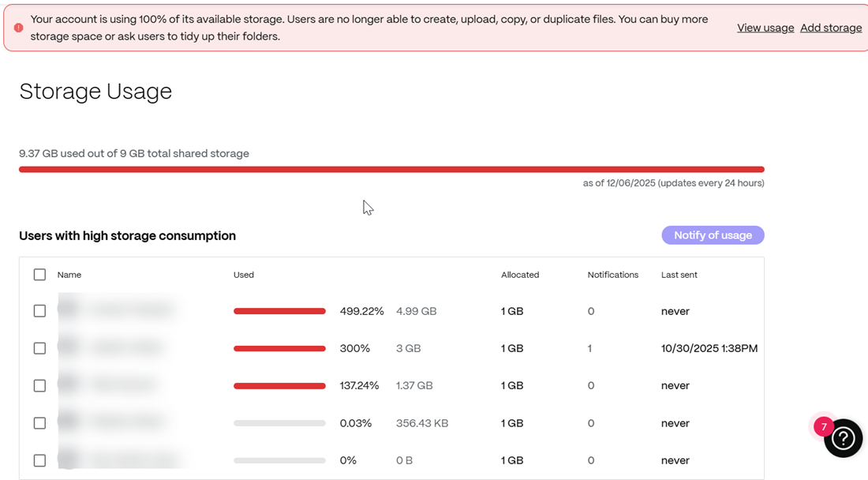Click the avatar of the 300% usage user
This screenshot has height=480, width=868.
click(x=69, y=347)
